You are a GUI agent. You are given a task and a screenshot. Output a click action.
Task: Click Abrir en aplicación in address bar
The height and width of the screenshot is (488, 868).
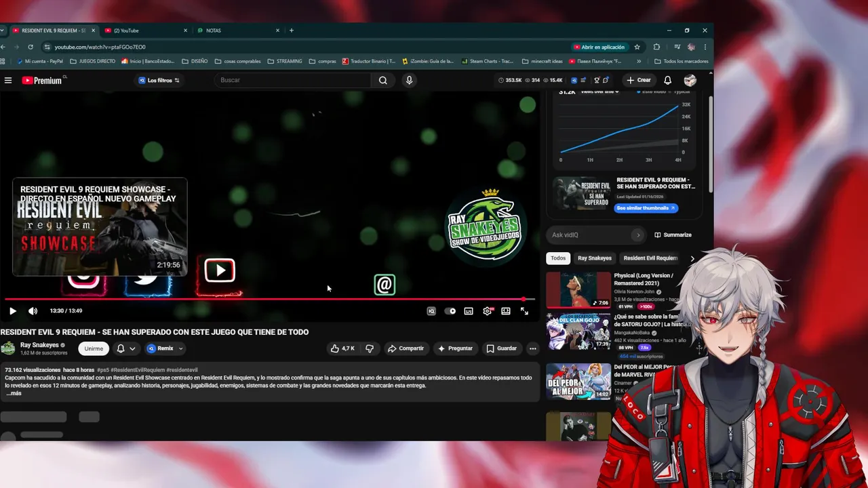click(x=599, y=47)
